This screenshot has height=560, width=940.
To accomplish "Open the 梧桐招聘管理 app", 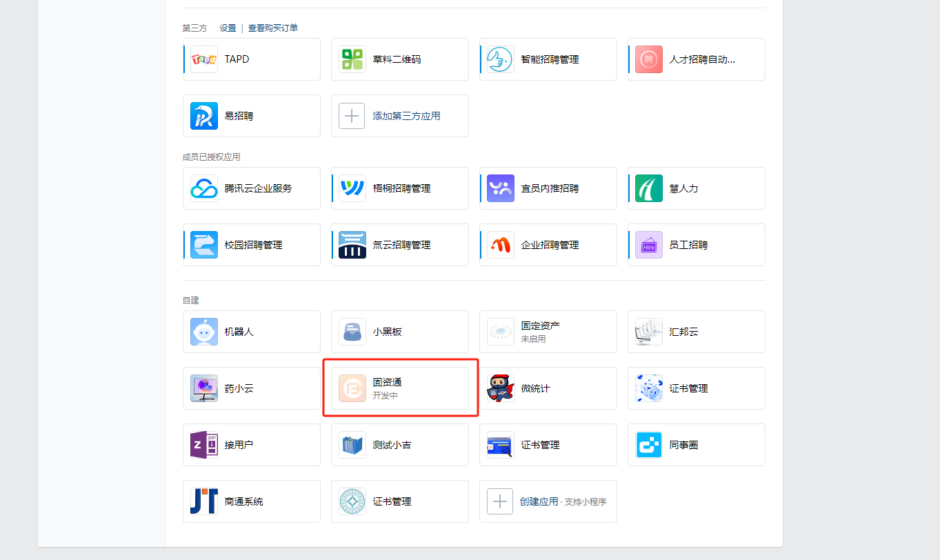I will tap(400, 188).
